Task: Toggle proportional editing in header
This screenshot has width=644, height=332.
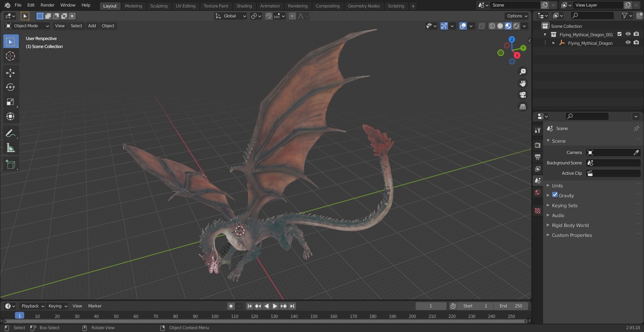Action: point(292,16)
